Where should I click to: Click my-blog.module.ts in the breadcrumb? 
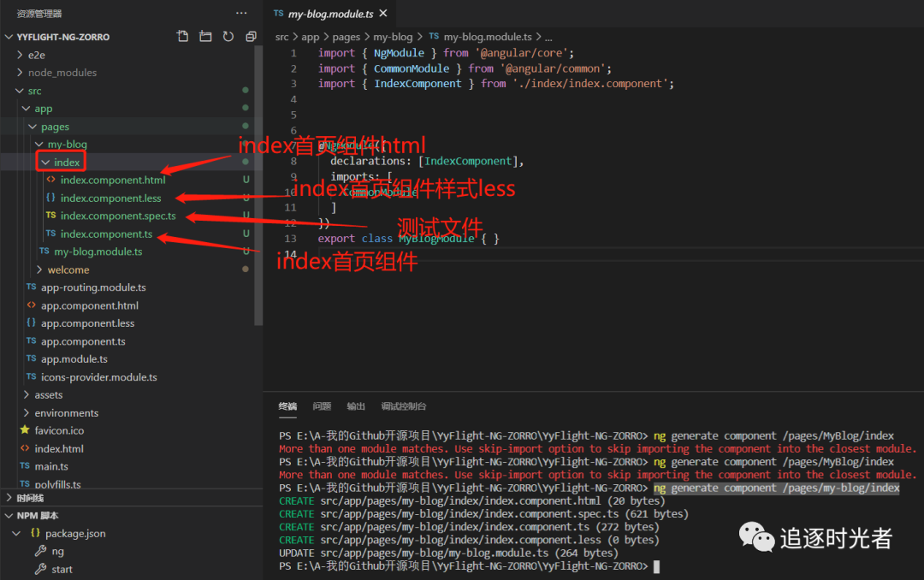[x=488, y=37]
